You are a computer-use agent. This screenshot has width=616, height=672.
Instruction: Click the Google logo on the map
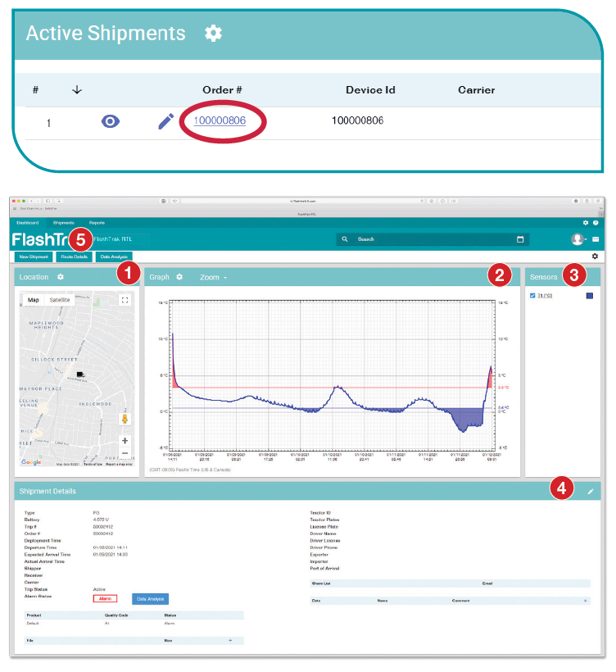coord(31,462)
